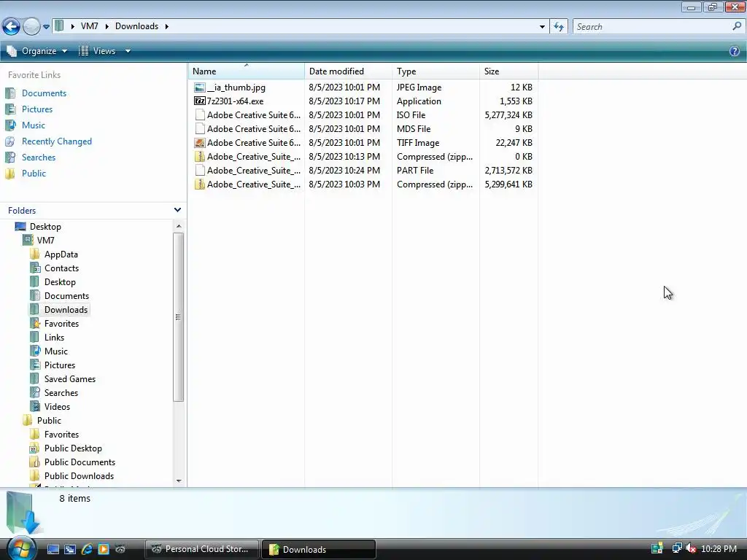Click the muted volume tray icon

(x=691, y=548)
